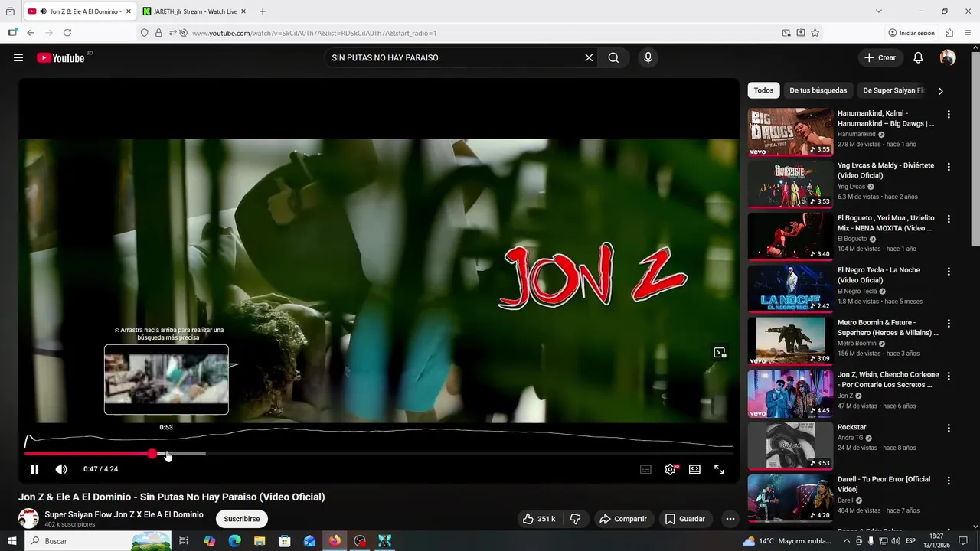Click the browser address bar URL
The height and width of the screenshot is (551, 980).
point(314,33)
